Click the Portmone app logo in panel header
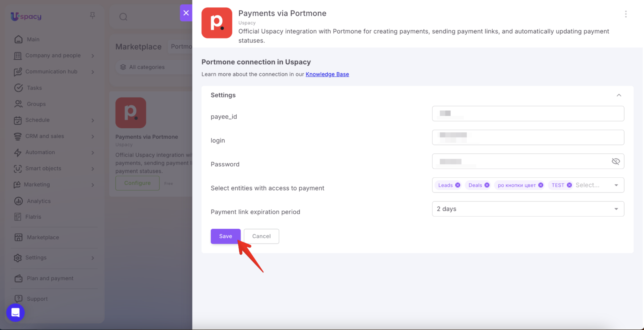Image resolution: width=644 pixels, height=330 pixels. click(217, 23)
